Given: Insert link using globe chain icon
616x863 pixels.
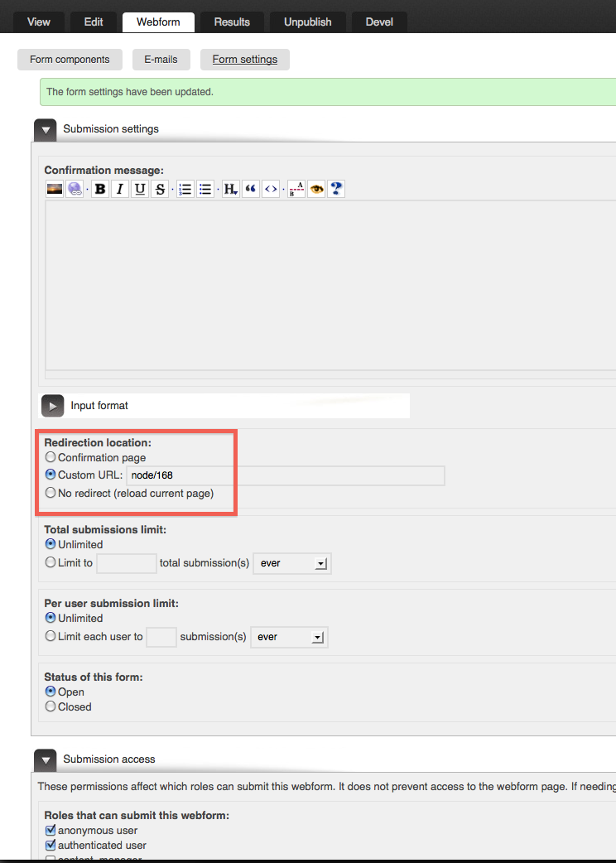Looking at the screenshot, I should (x=75, y=190).
